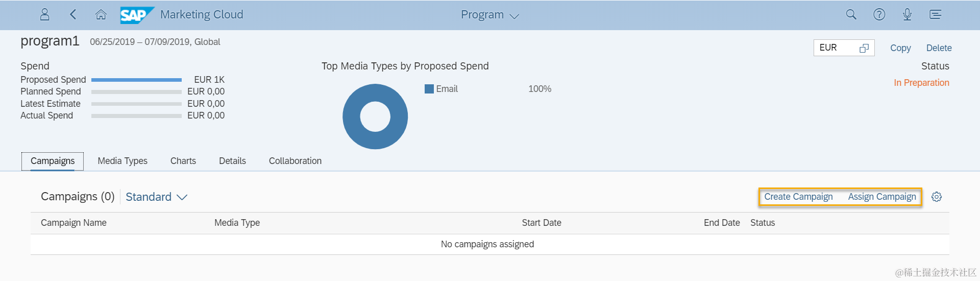Screen dimensions: 980x281
Task: Expand the Program title dropdown
Action: click(514, 16)
